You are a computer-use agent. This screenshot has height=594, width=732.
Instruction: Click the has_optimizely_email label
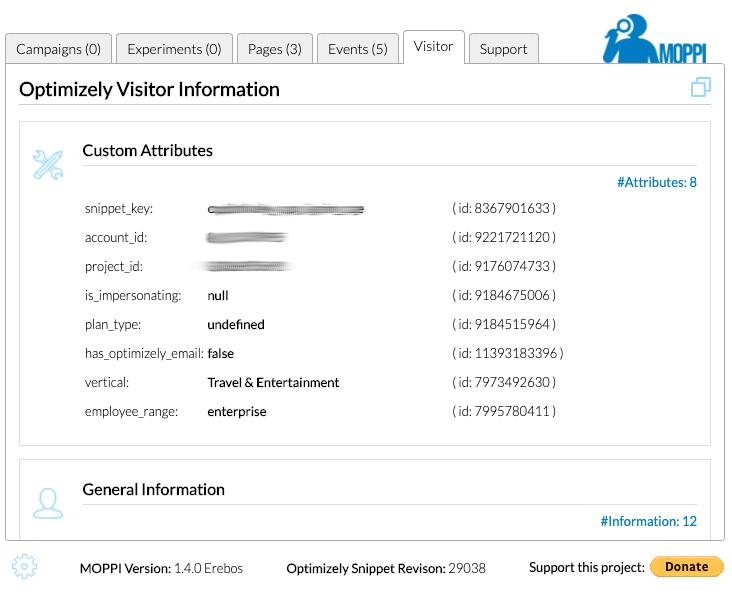pyautogui.click(x=144, y=353)
